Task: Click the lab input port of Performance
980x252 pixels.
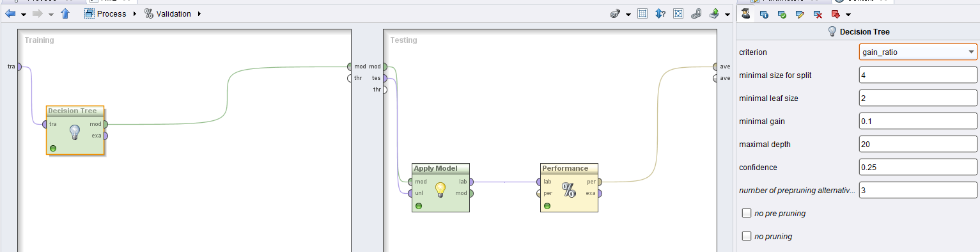Action: tap(538, 182)
